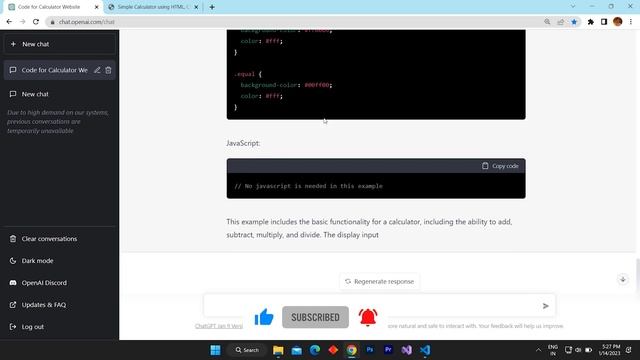Open Photoshop from taskbar

[x=370, y=350]
